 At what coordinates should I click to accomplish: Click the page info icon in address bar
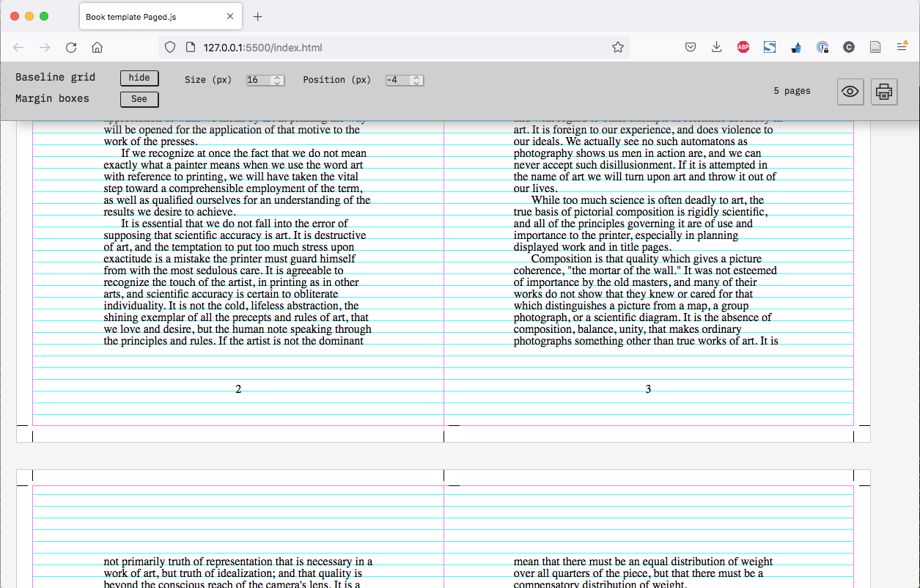point(190,48)
